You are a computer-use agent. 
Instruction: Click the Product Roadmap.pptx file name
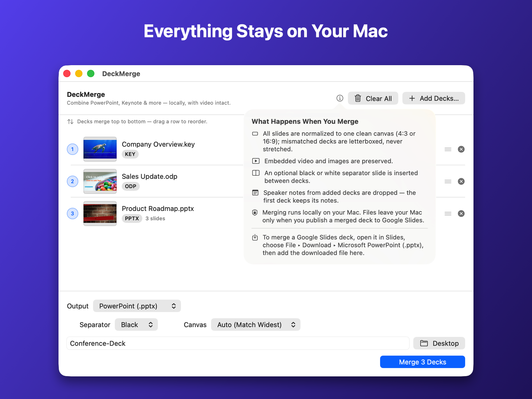(x=158, y=208)
